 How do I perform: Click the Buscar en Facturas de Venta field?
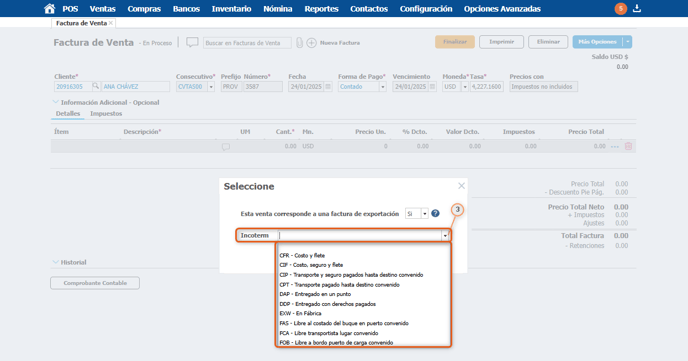tap(247, 43)
